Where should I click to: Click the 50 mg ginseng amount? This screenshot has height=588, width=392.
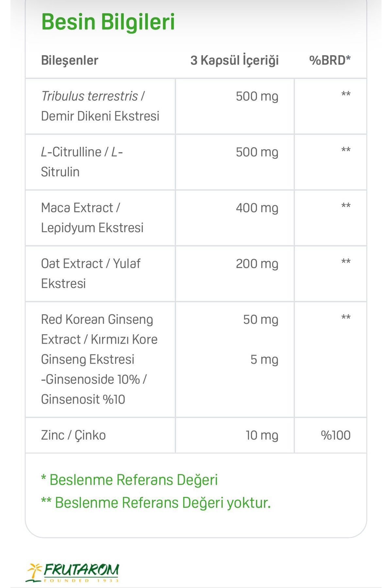tap(261, 320)
